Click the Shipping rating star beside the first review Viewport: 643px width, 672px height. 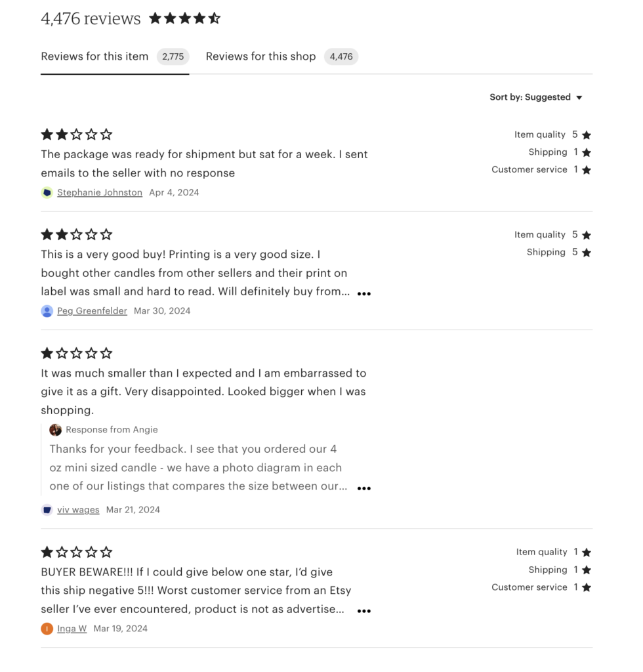tap(585, 152)
